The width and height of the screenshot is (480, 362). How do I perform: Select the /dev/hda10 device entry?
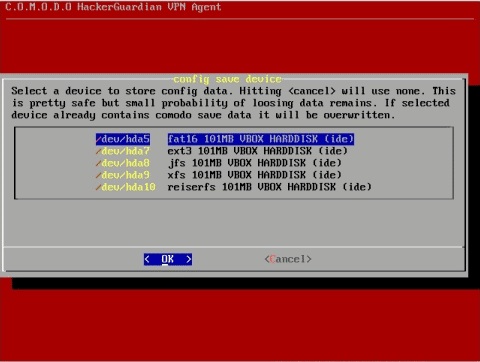(126, 187)
